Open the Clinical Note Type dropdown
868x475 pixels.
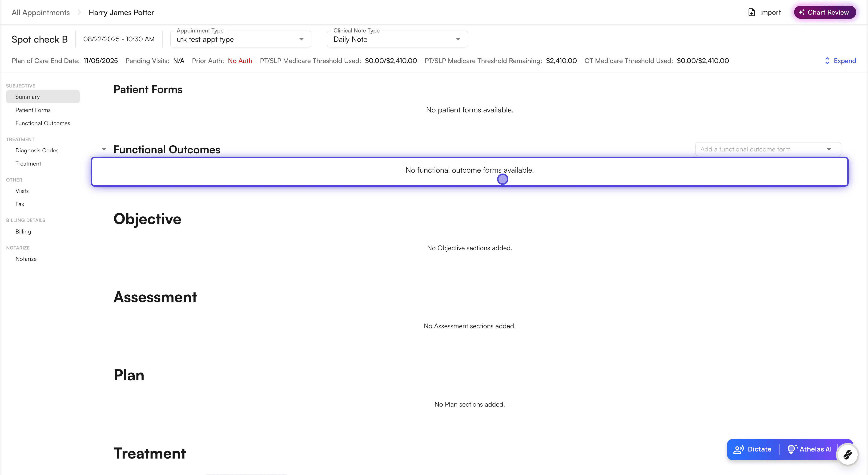pos(397,39)
